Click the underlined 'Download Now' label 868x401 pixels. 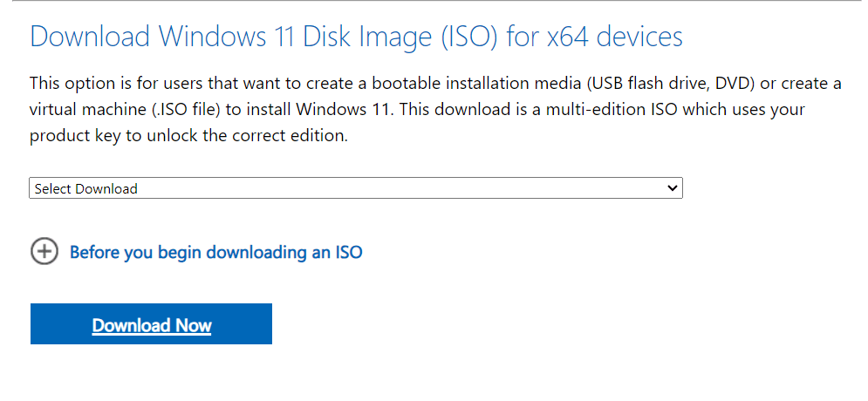click(x=152, y=326)
